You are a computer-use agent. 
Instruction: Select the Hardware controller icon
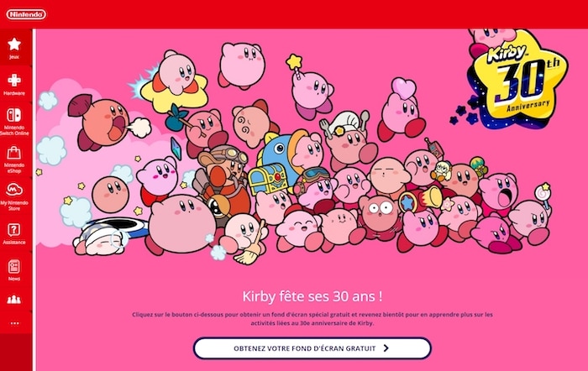pos(14,81)
